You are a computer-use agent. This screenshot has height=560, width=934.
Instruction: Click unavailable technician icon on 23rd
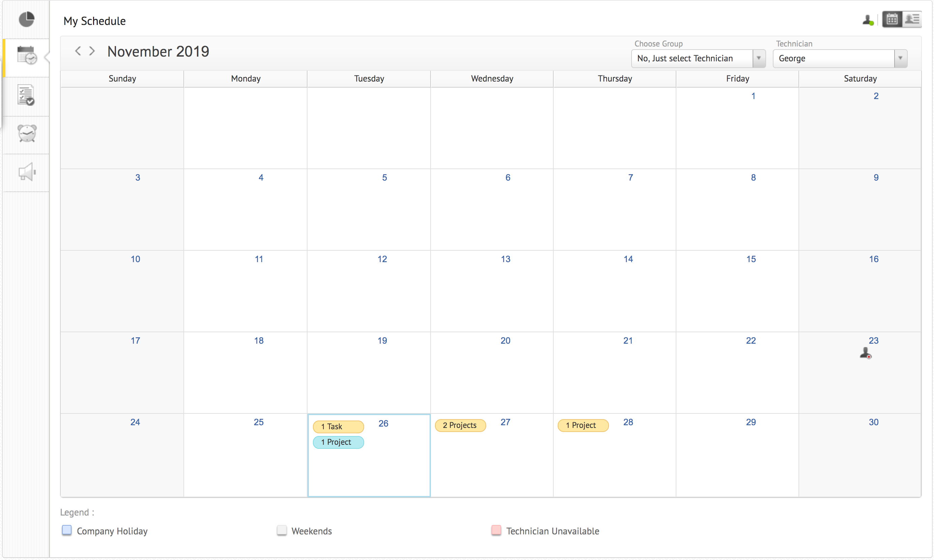[865, 353]
